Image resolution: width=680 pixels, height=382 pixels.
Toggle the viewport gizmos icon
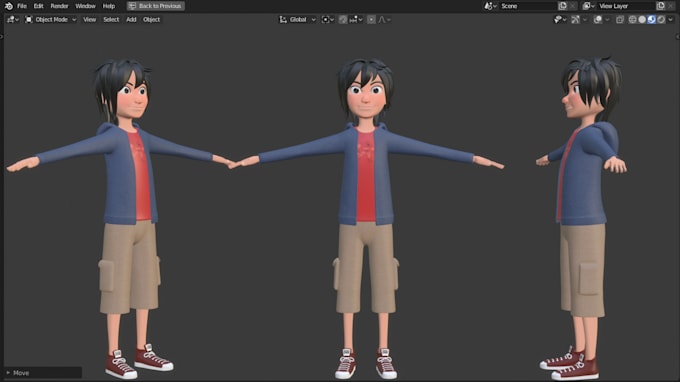coord(575,20)
